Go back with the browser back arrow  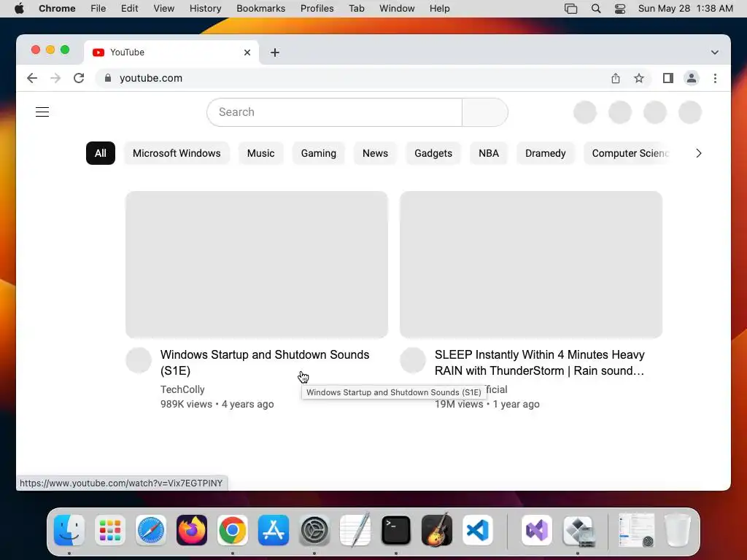[x=32, y=78]
